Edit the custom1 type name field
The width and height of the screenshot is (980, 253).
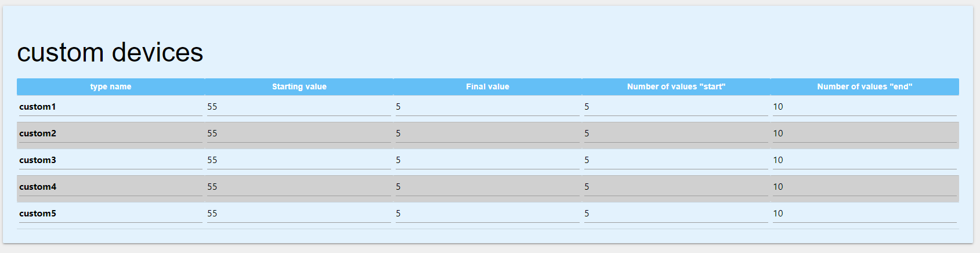coord(111,107)
